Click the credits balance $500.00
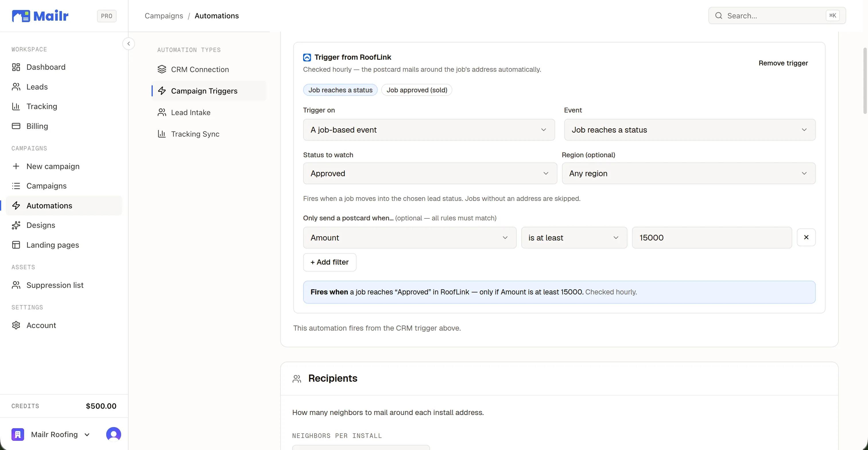Viewport: 868px width, 450px height. click(x=101, y=406)
